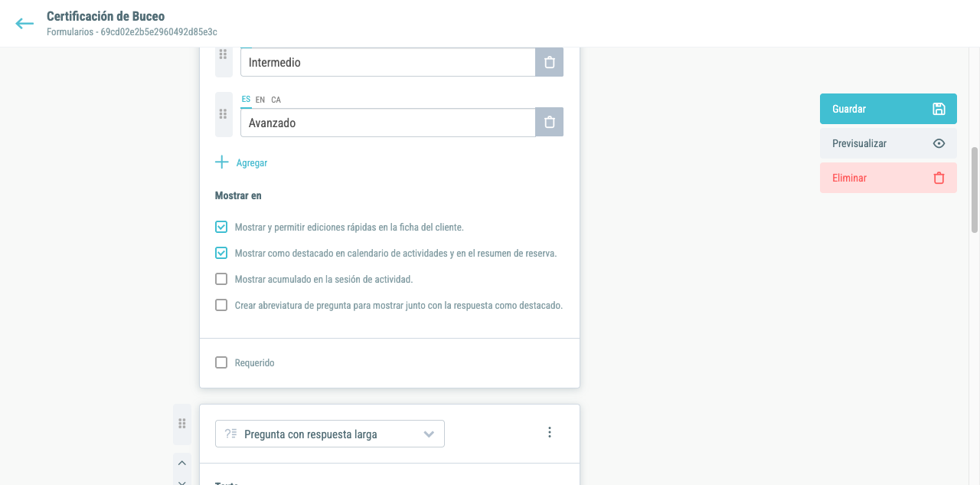Click the drag handle of the long answer question

tap(182, 424)
